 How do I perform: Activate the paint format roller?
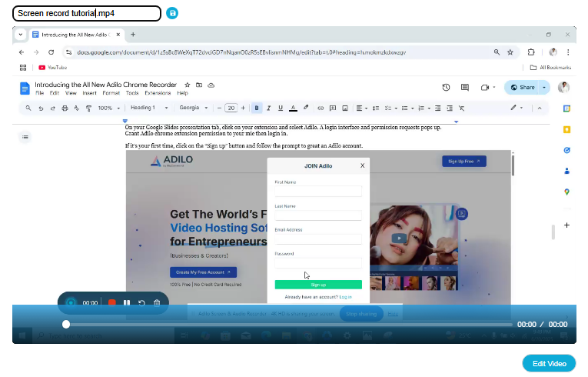point(89,108)
